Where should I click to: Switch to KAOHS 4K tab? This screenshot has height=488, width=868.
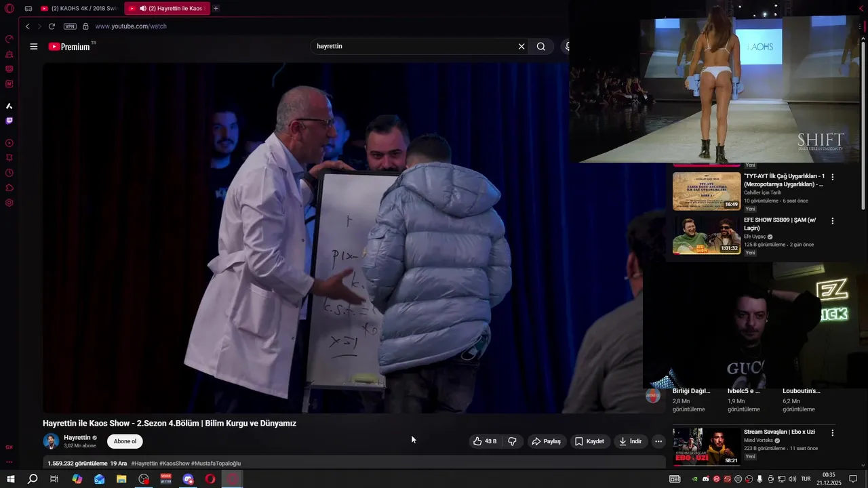(x=79, y=8)
